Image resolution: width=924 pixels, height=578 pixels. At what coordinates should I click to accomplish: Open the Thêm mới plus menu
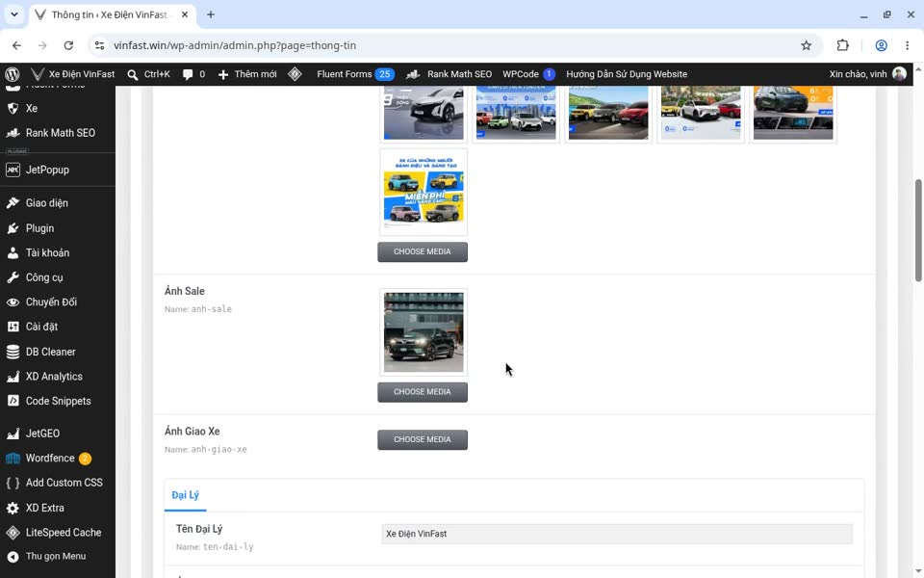point(247,74)
